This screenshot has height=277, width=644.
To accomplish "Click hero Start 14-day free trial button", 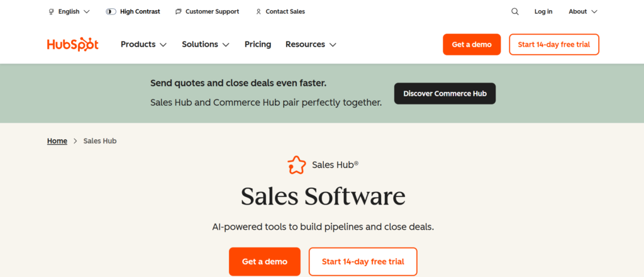I will 363,261.
